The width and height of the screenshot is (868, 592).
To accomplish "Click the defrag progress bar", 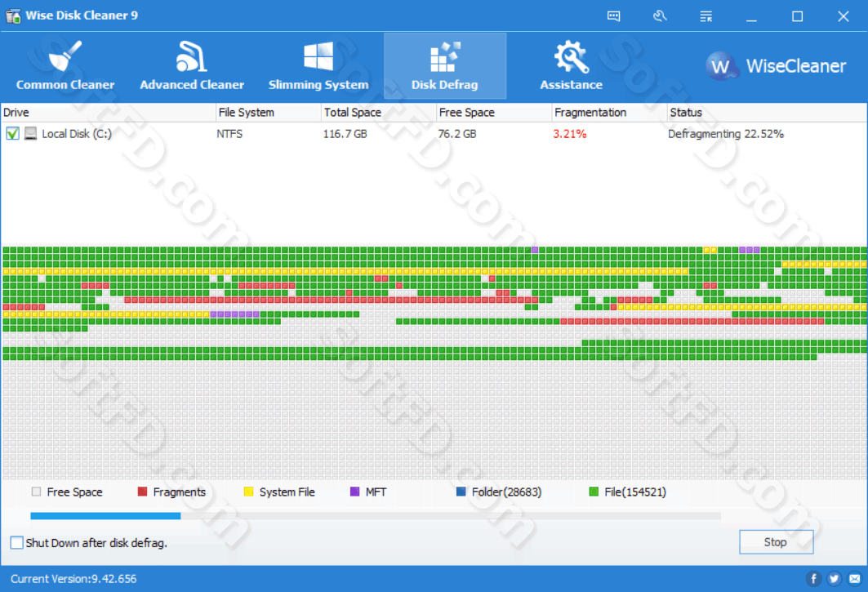I will click(x=376, y=516).
